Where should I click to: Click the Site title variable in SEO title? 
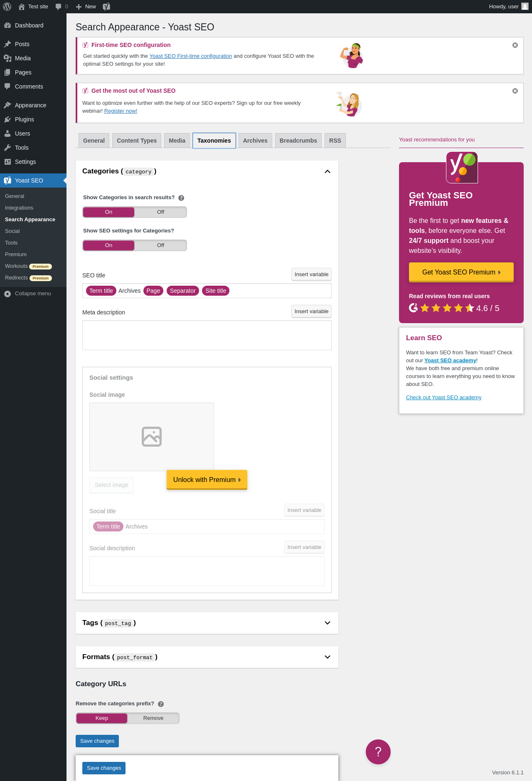point(216,291)
